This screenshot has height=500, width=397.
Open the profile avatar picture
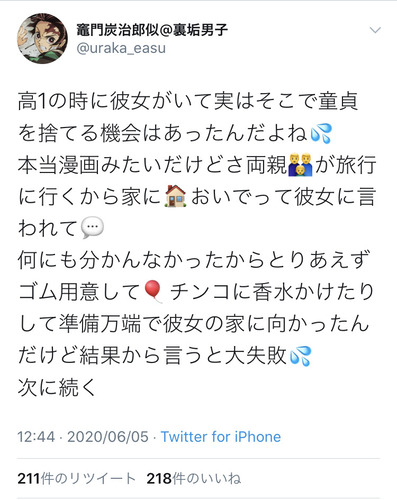click(x=42, y=39)
